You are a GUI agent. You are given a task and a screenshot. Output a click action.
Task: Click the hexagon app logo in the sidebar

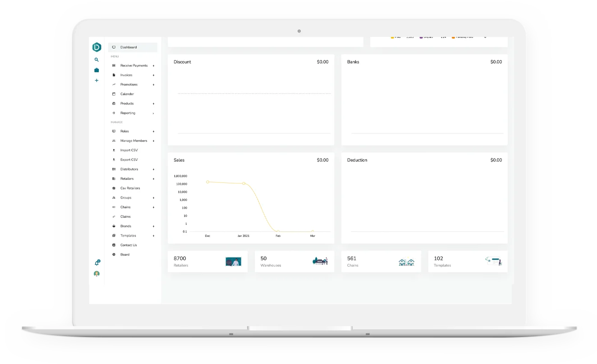tap(96, 47)
